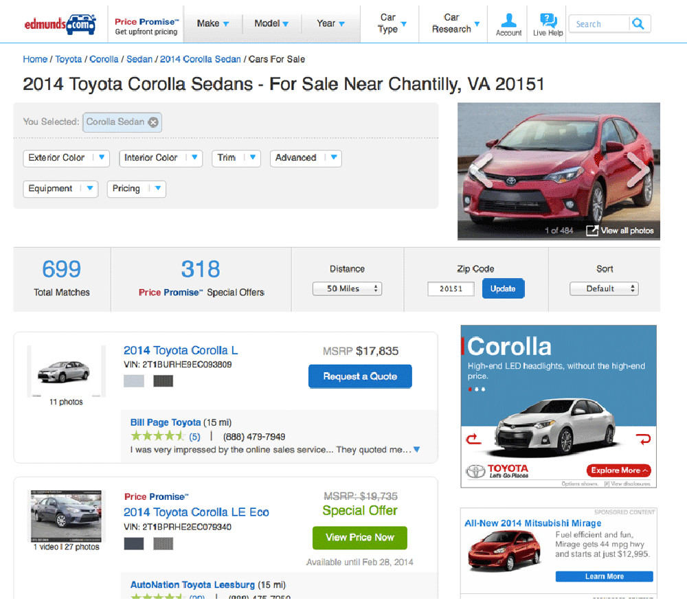Click the View all photos icon

click(x=592, y=231)
